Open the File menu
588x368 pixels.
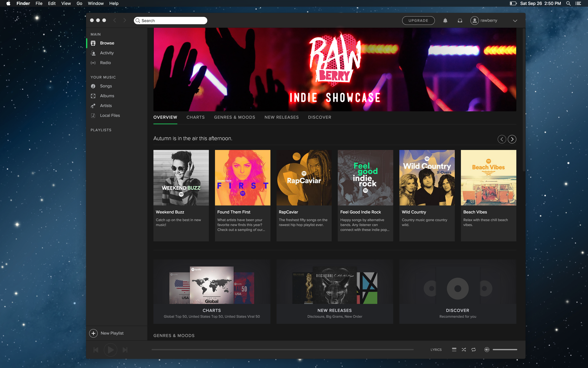[x=39, y=3]
